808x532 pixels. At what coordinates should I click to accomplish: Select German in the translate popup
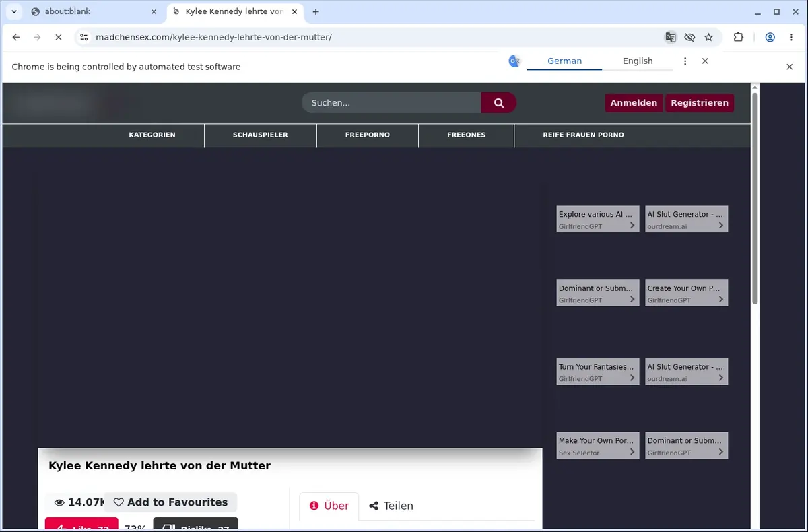click(564, 61)
